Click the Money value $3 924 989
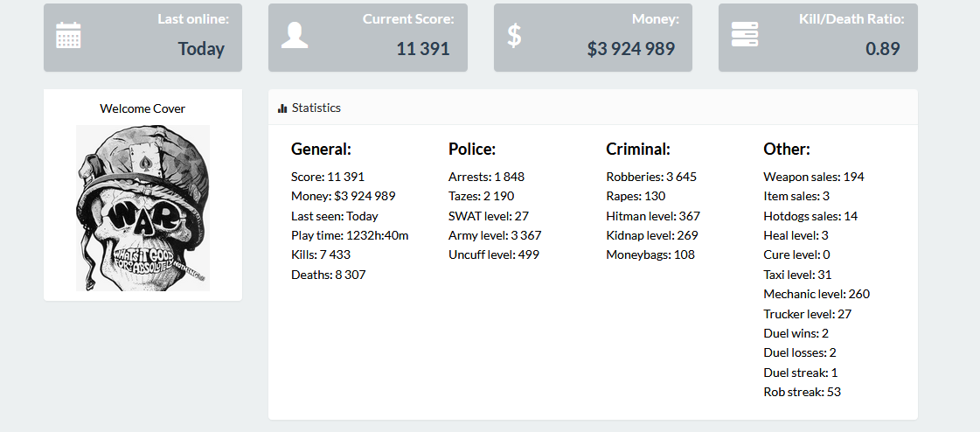Image resolution: width=980 pixels, height=432 pixels. [x=631, y=49]
